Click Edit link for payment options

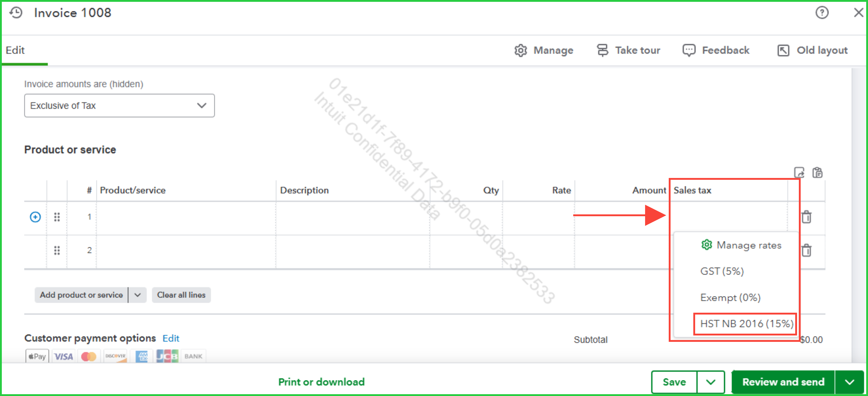point(171,338)
